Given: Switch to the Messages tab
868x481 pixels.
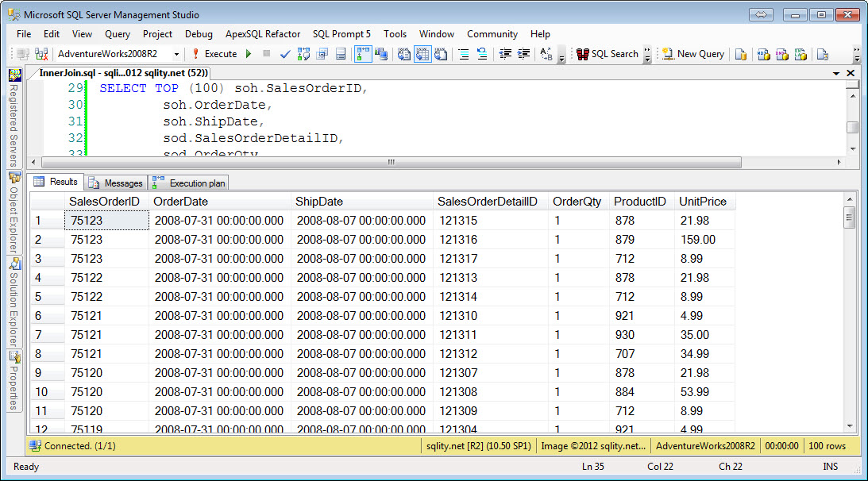Looking at the screenshot, I should pyautogui.click(x=115, y=182).
